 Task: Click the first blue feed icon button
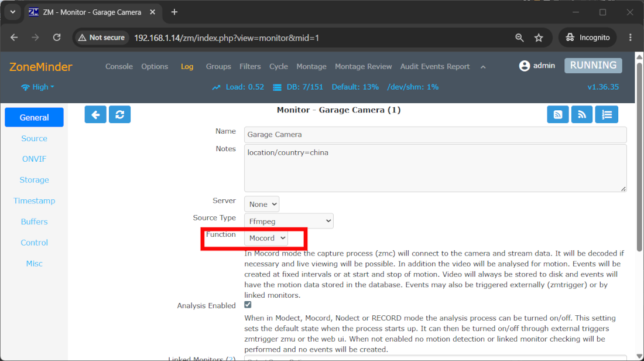[x=558, y=115]
